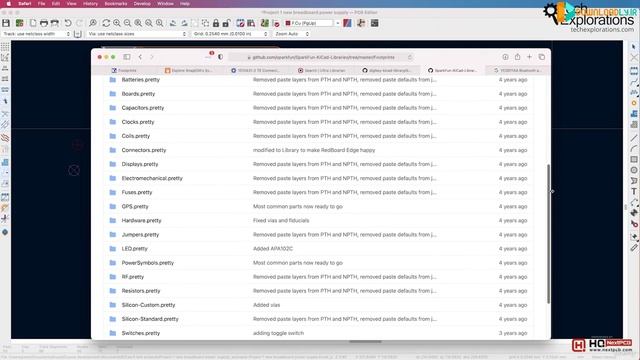Open the "Added APA102C" commit message
Viewport: 640px width, 360px height.
pos(273,249)
